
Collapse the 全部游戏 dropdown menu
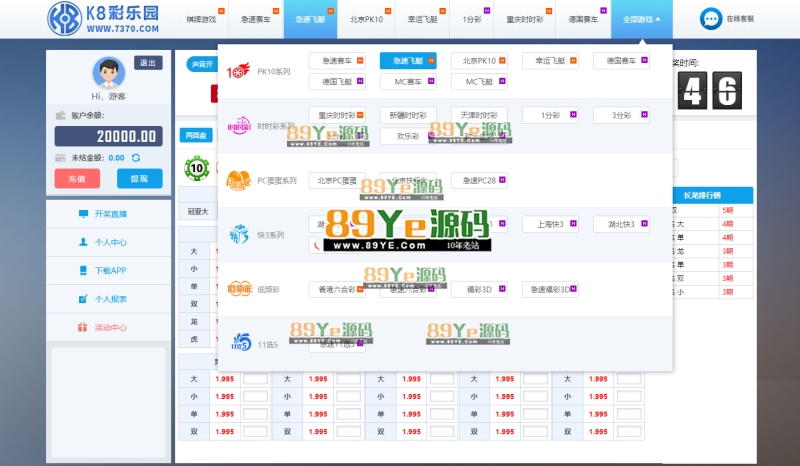click(641, 19)
